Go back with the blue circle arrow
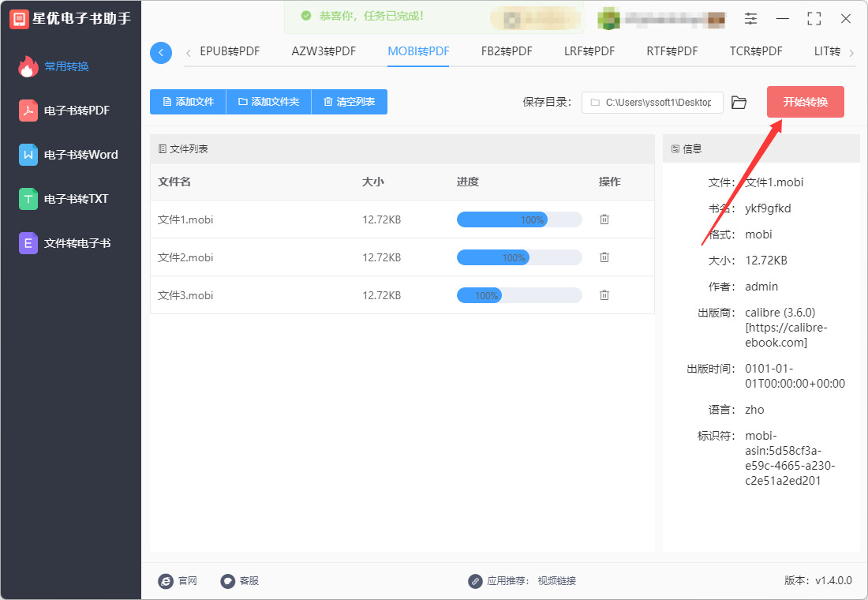Screen dimensions: 868x600 (x=161, y=53)
